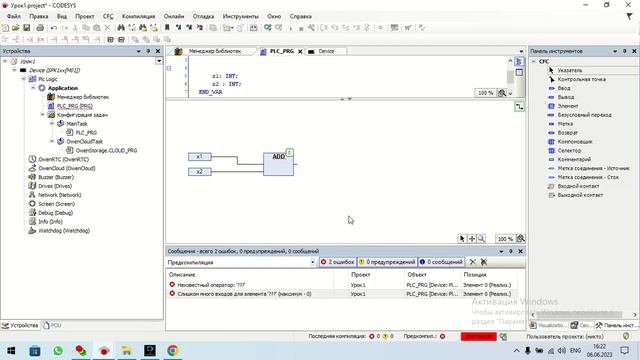This screenshot has width=640, height=360.
Task: Toggle the 2 ошибок errors filter
Action: click(338, 262)
